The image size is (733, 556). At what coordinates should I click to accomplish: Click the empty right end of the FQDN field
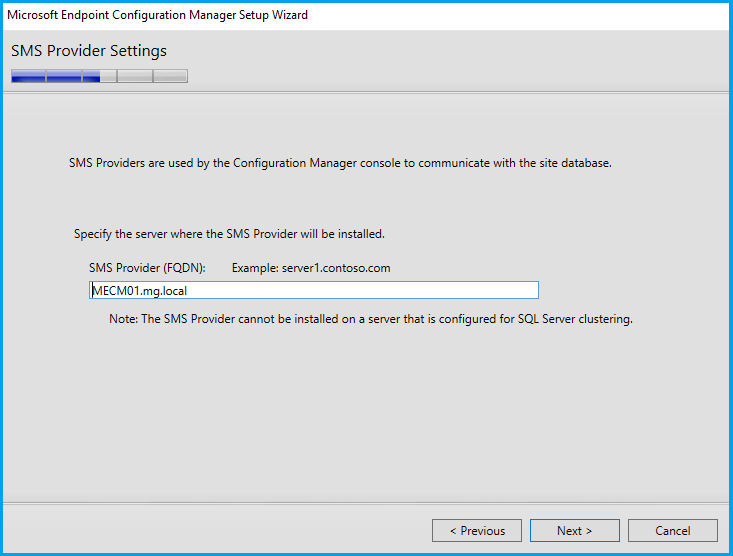450,291
